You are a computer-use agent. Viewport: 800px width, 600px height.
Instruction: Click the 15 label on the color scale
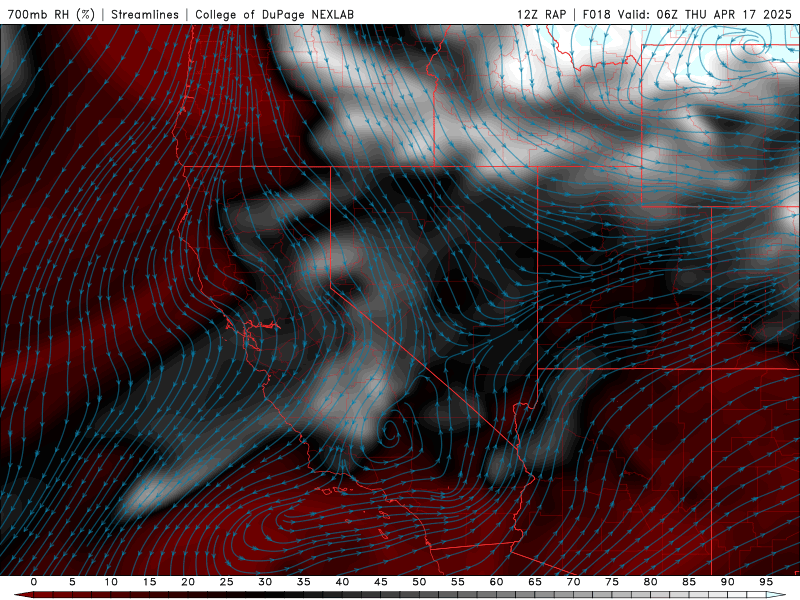tap(149, 582)
